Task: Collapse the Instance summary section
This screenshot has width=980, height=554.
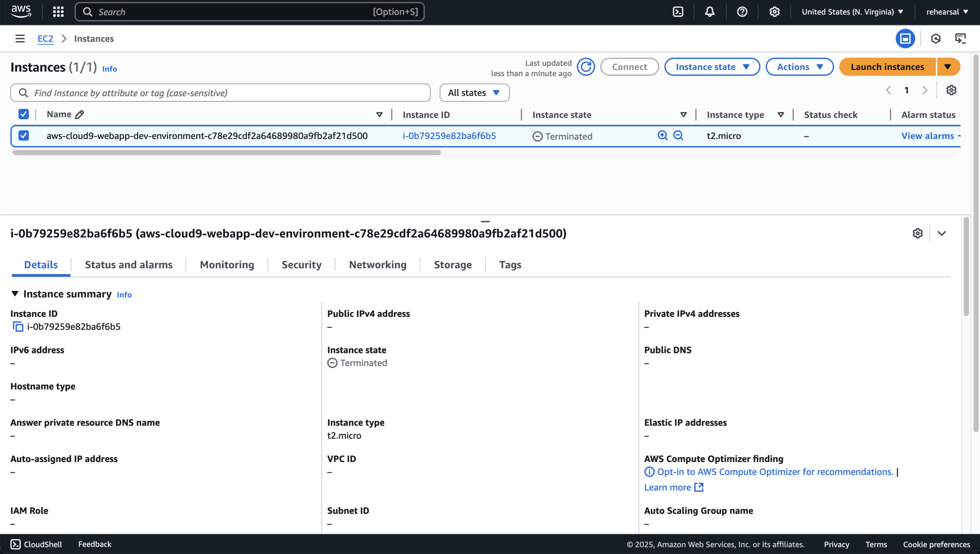Action: point(15,294)
